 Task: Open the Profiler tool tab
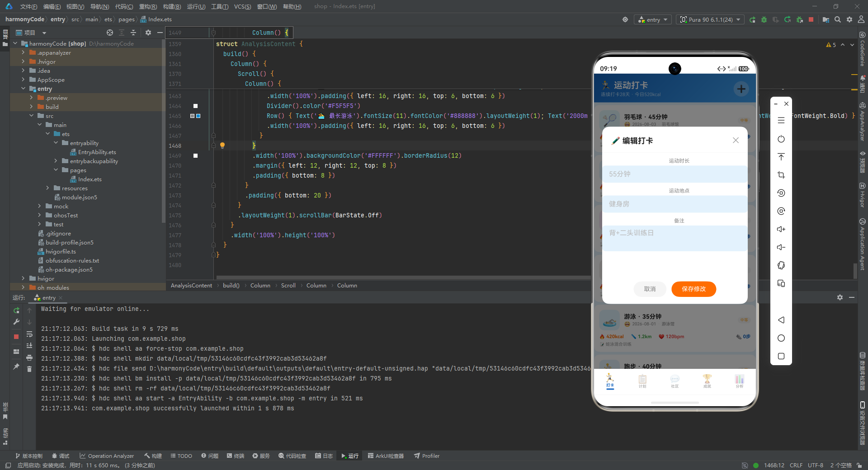click(427, 456)
